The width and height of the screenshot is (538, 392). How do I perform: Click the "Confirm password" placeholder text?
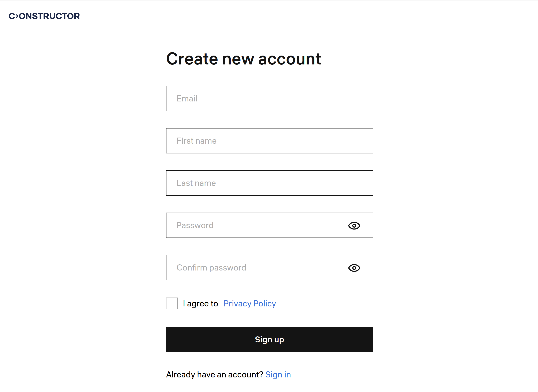[x=211, y=267]
